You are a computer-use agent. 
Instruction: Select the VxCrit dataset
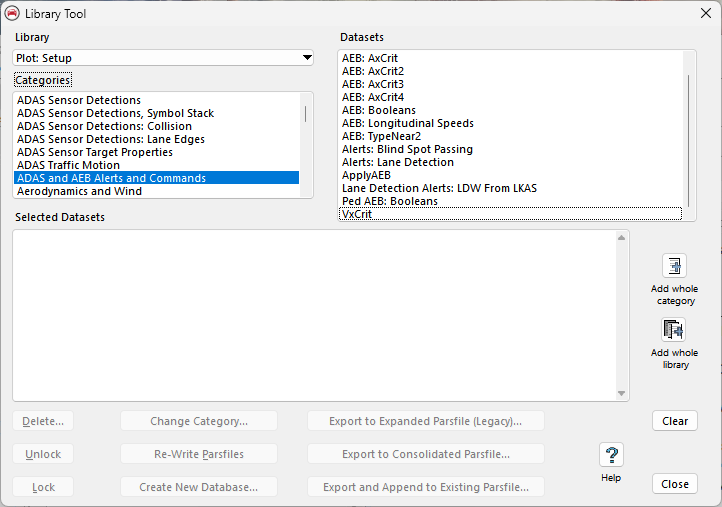[x=357, y=214]
